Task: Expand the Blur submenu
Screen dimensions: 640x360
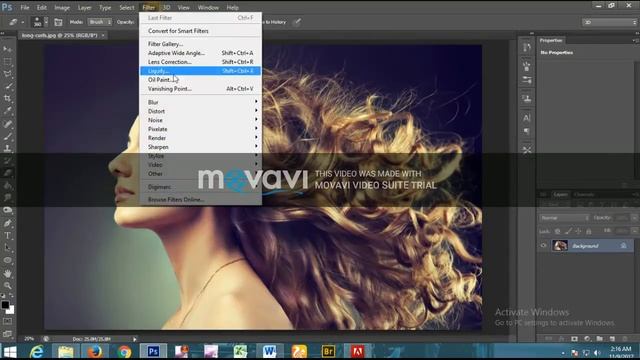Action: [200, 102]
